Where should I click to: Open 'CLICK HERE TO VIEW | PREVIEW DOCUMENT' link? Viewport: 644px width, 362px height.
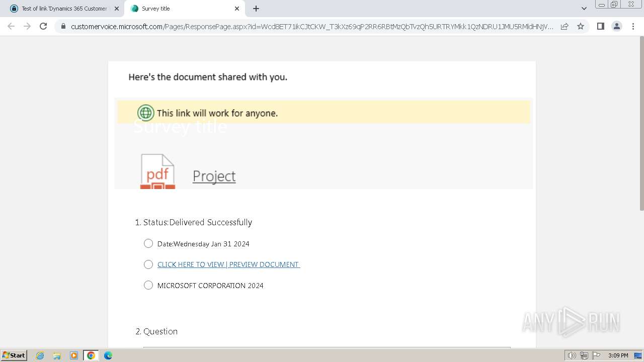tap(229, 264)
